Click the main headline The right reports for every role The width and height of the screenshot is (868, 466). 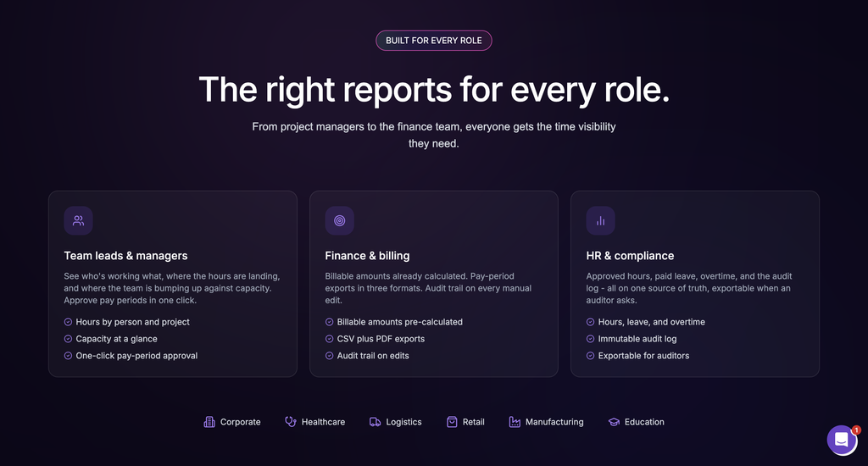[x=434, y=90]
